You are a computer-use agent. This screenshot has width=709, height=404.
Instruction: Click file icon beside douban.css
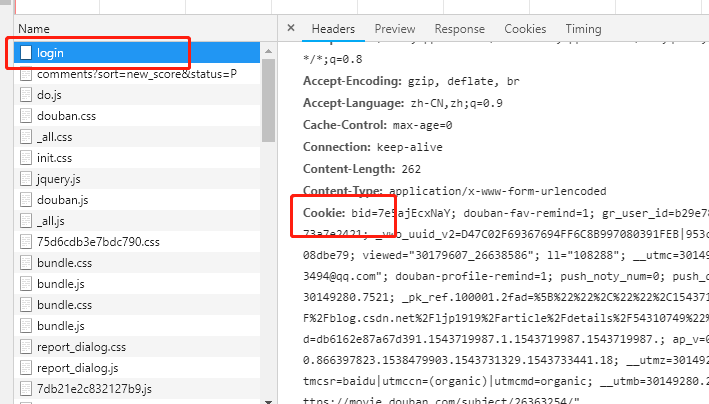click(26, 116)
